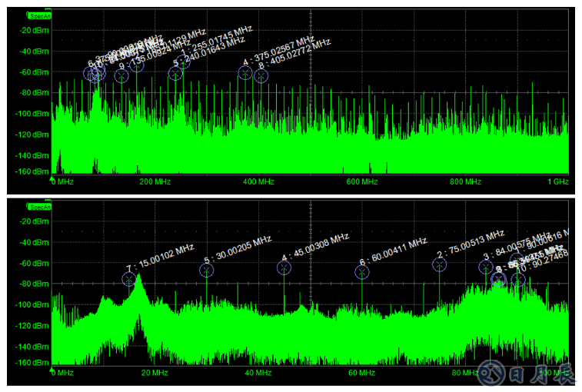The width and height of the screenshot is (582, 392).
Task: Click top plot marker 9 at 135 MHz
Action: tap(121, 75)
